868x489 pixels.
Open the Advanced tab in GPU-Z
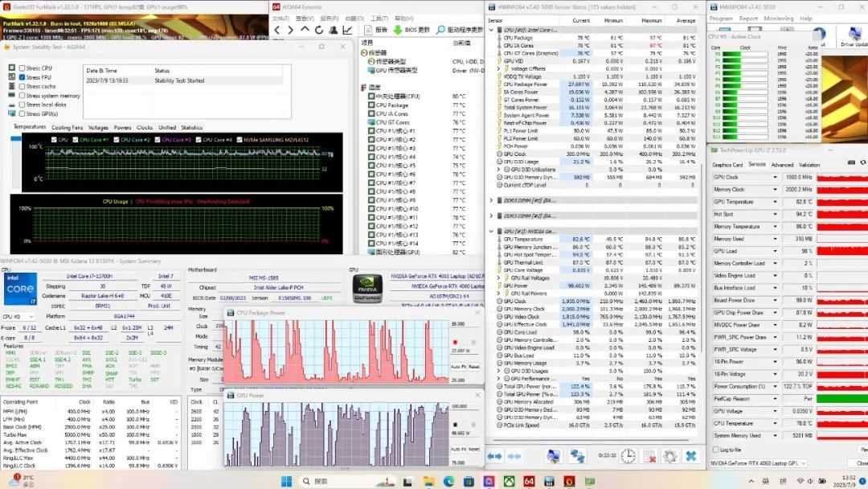tap(782, 164)
